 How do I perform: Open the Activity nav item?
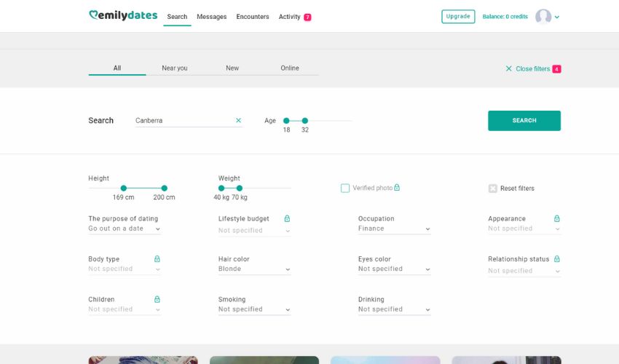click(289, 17)
